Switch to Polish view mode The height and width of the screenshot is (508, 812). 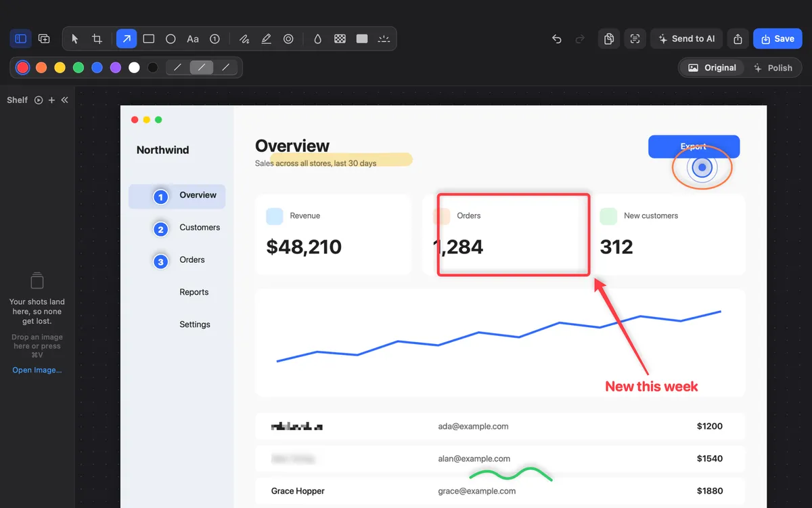point(773,68)
